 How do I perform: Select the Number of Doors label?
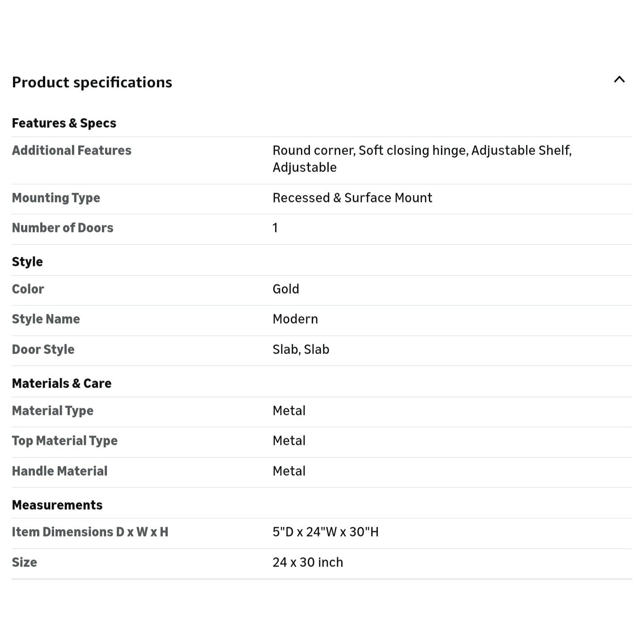coord(63,228)
